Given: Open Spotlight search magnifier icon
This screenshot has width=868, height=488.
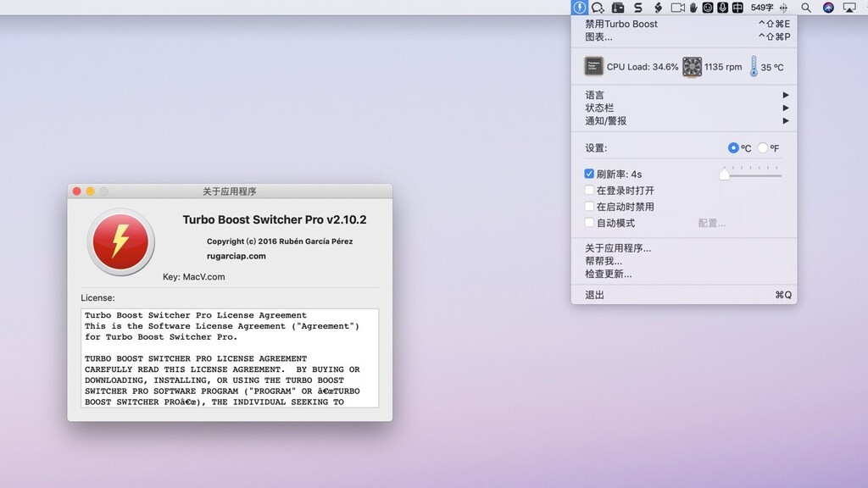Looking at the screenshot, I should pyautogui.click(x=806, y=8).
